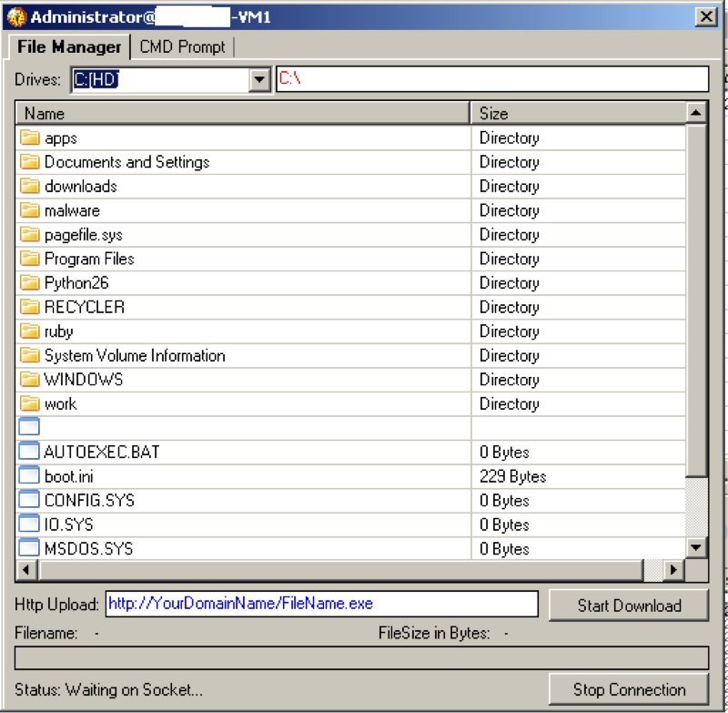The image size is (728, 713).
Task: Select the RECYCLER folder icon
Action: [x=30, y=307]
